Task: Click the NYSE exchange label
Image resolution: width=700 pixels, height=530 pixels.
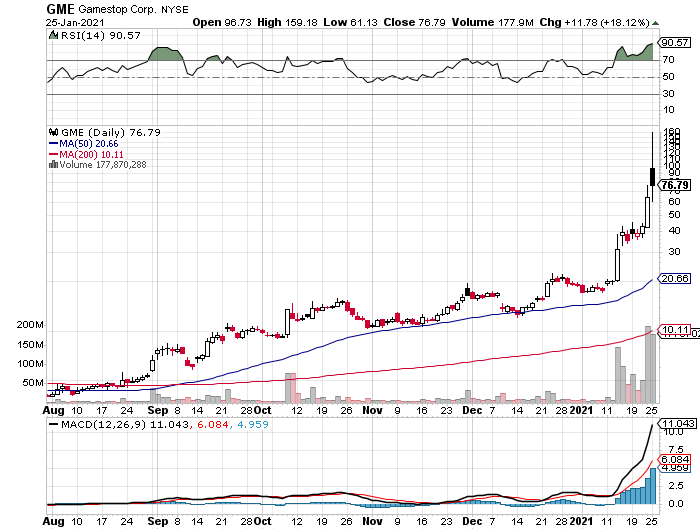Action: (x=175, y=9)
